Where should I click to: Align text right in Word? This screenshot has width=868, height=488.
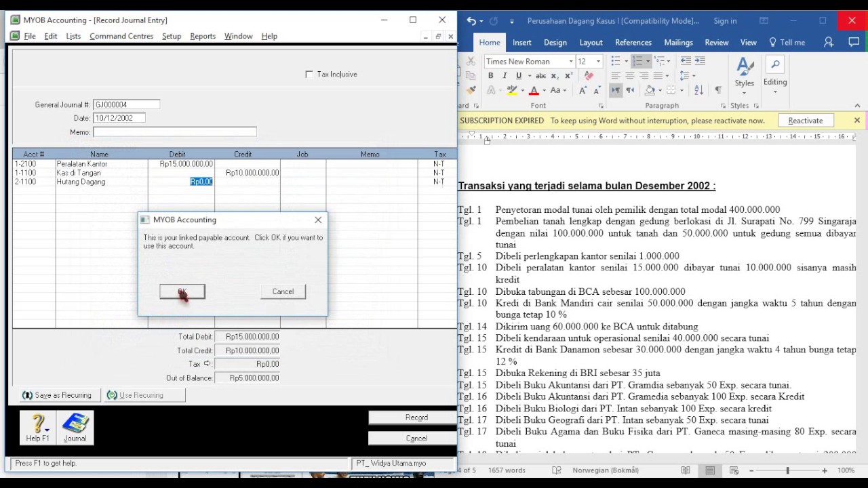click(x=644, y=75)
